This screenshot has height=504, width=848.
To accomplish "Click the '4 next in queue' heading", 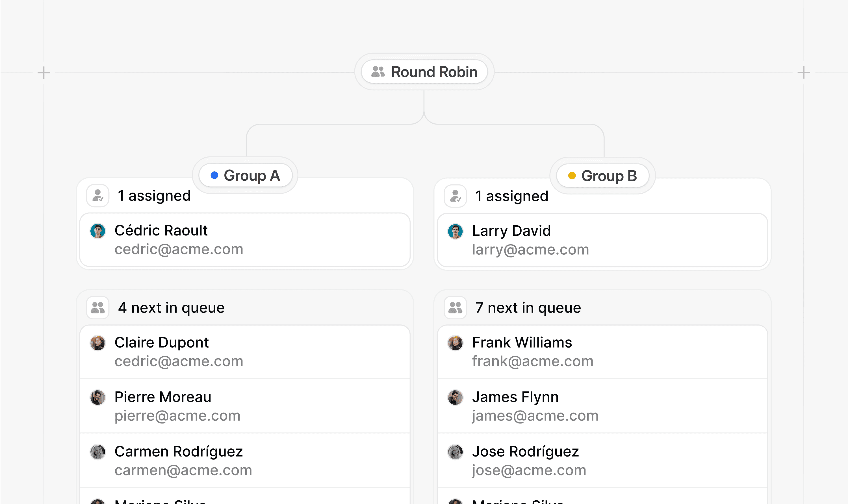I will pos(171,308).
